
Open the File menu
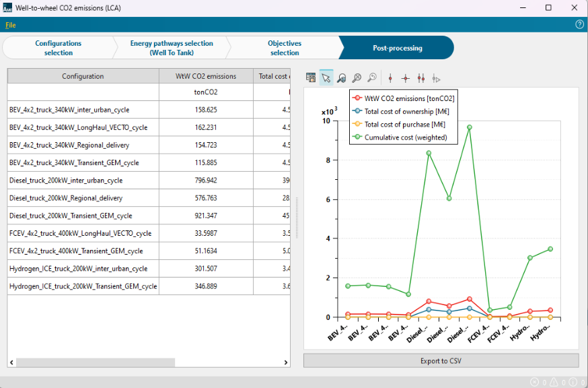[x=10, y=26]
